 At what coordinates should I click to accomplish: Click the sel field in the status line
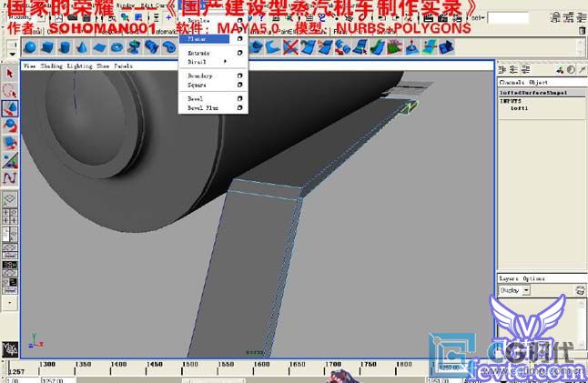pos(508,17)
